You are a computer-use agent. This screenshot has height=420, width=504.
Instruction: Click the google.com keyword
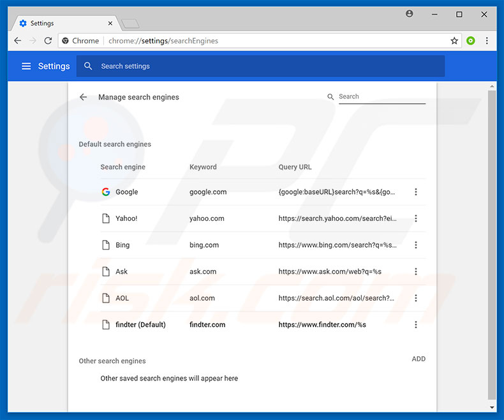(208, 192)
